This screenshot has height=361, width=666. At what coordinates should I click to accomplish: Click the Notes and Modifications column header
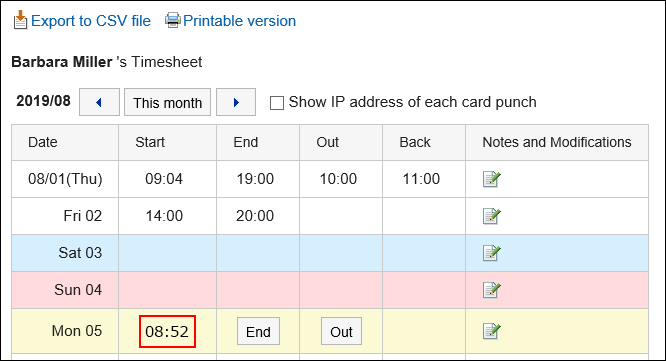pos(557,142)
